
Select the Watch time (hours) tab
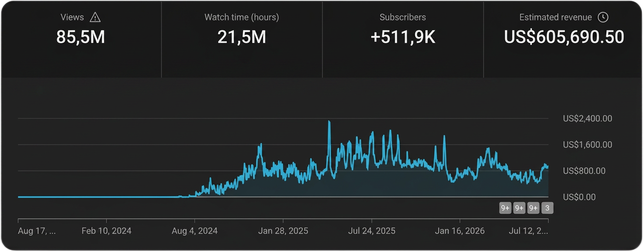pyautogui.click(x=242, y=39)
